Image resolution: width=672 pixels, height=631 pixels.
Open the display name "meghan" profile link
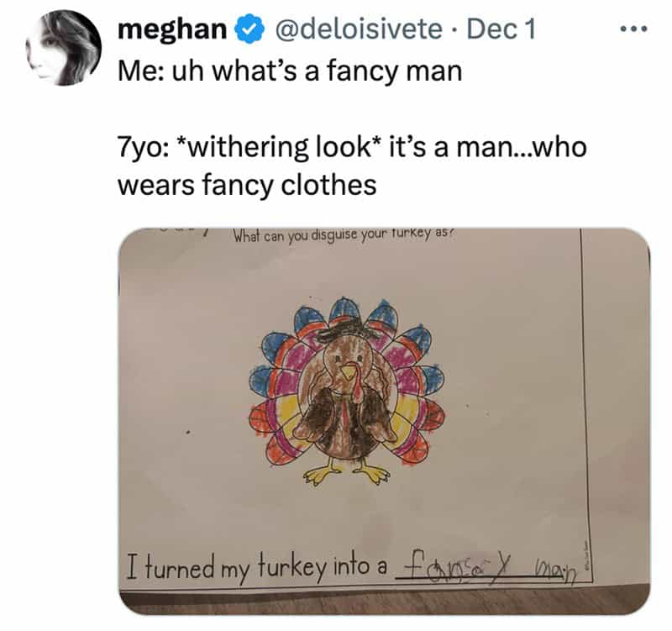click(x=172, y=30)
